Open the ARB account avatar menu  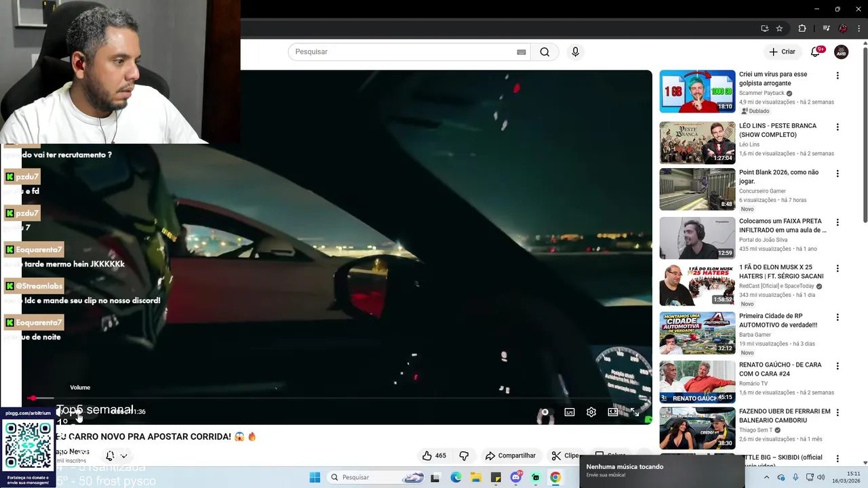tap(841, 52)
